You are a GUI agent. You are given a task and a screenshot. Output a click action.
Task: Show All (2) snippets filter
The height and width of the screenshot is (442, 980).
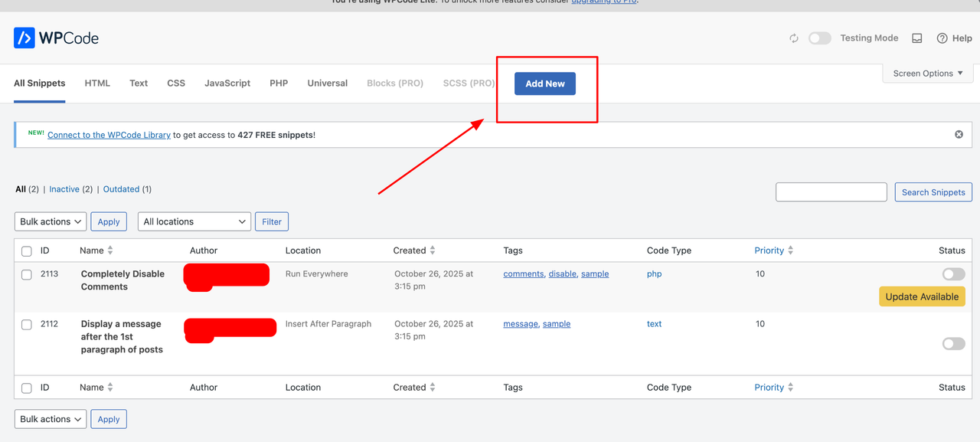point(27,189)
